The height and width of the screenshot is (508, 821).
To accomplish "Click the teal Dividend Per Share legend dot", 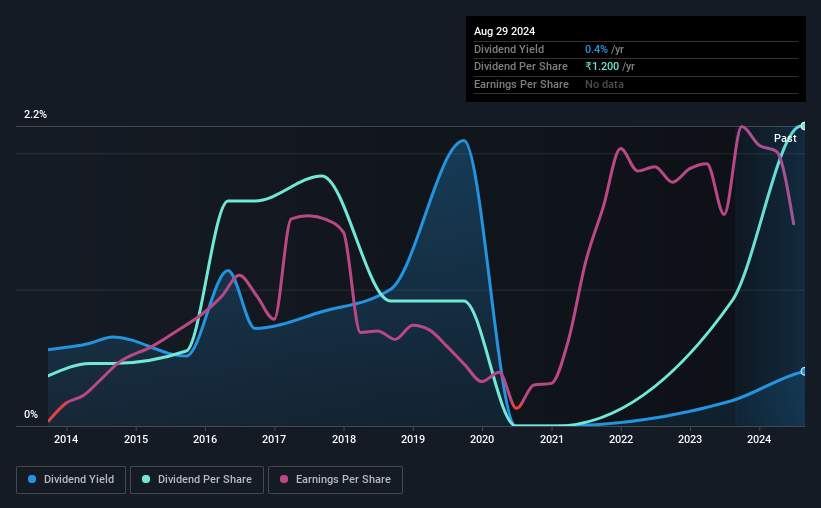I will 146,479.
